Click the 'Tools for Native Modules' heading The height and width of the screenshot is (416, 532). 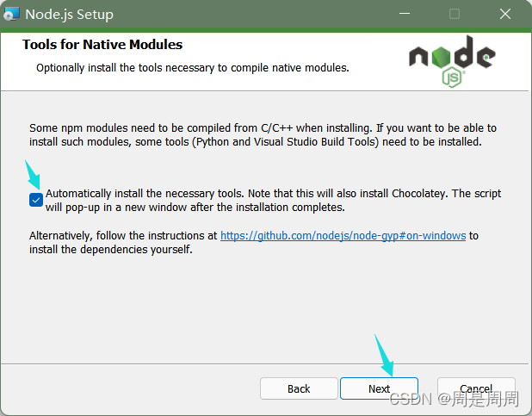[x=102, y=45]
